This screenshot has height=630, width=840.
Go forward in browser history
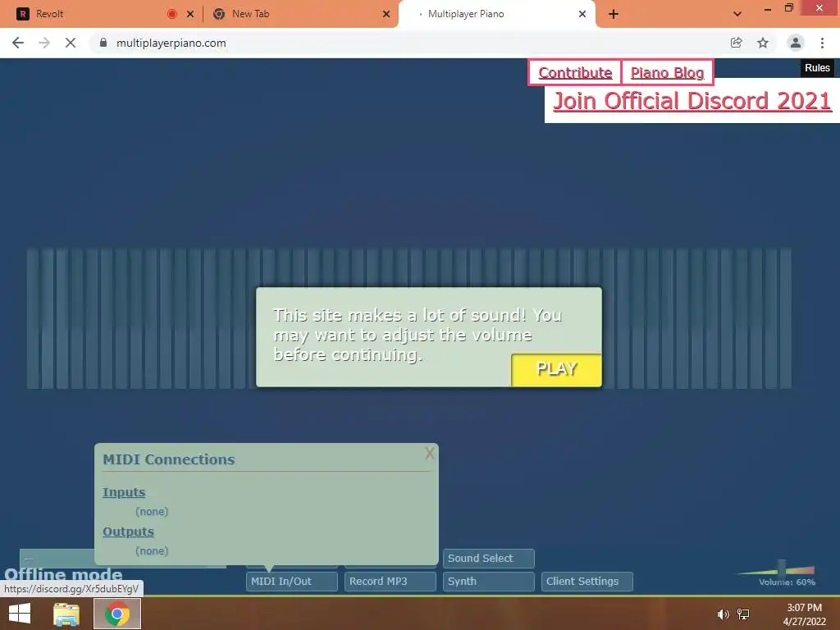(x=44, y=43)
